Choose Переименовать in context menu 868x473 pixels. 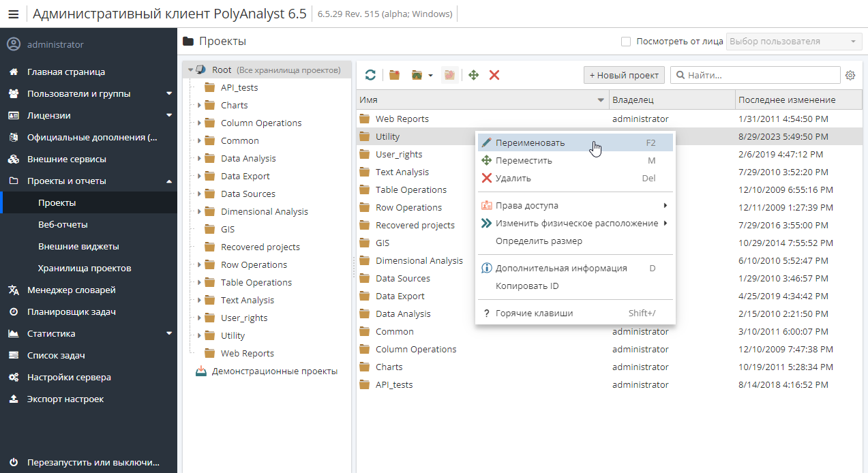coord(575,143)
